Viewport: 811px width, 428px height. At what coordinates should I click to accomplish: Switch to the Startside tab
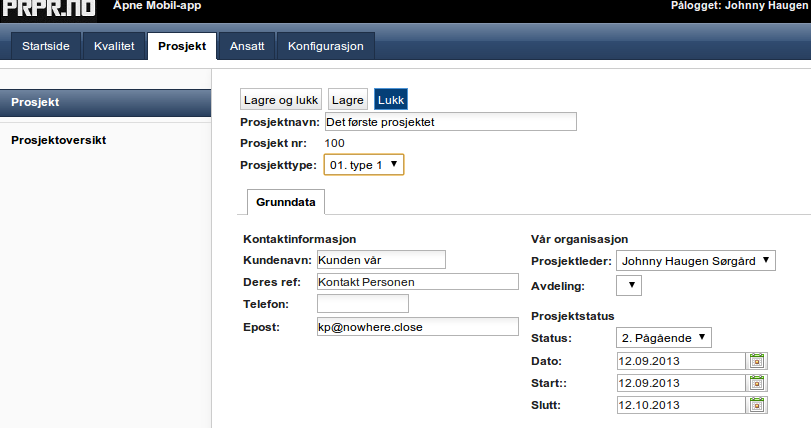point(46,46)
